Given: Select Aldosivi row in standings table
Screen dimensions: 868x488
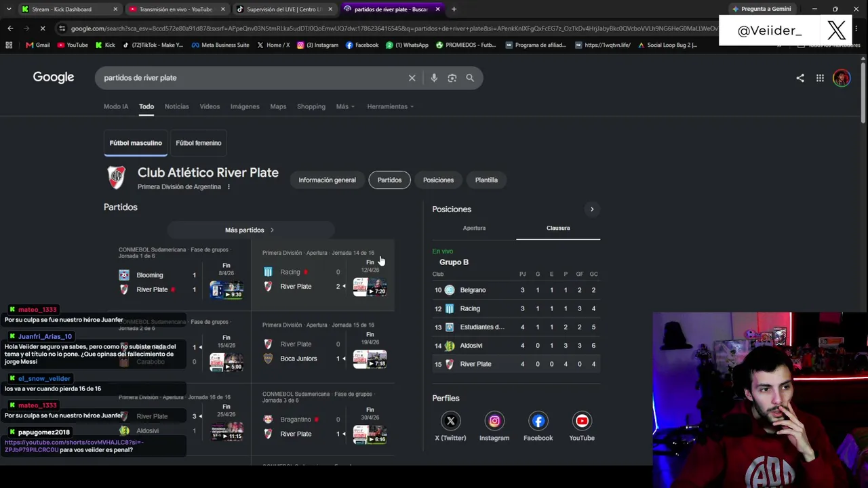Looking at the screenshot, I should click(x=516, y=346).
